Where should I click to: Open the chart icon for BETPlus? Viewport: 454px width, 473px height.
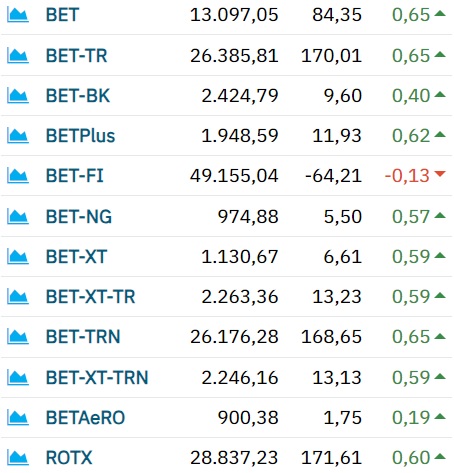coord(18,136)
